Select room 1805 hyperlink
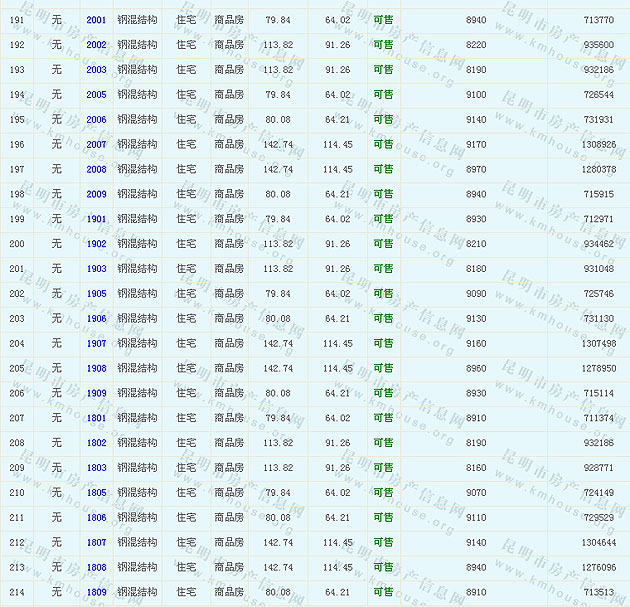Screen dimensions: 630x607 coord(96,492)
